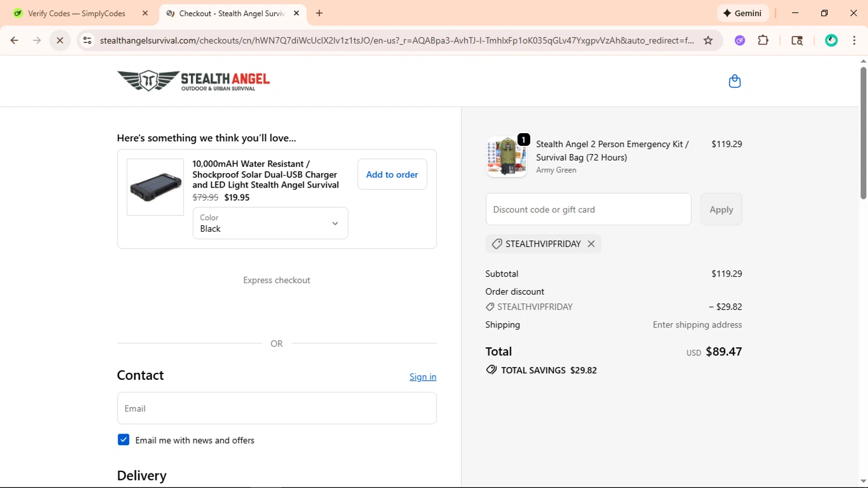Toggle Email me with news and offers
This screenshot has height=488, width=868.
(123, 440)
